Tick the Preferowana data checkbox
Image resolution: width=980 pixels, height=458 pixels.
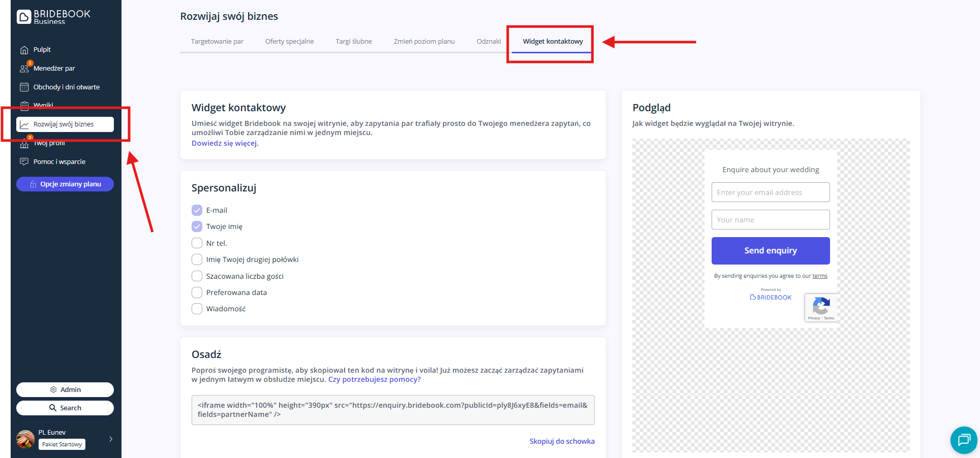click(x=197, y=292)
